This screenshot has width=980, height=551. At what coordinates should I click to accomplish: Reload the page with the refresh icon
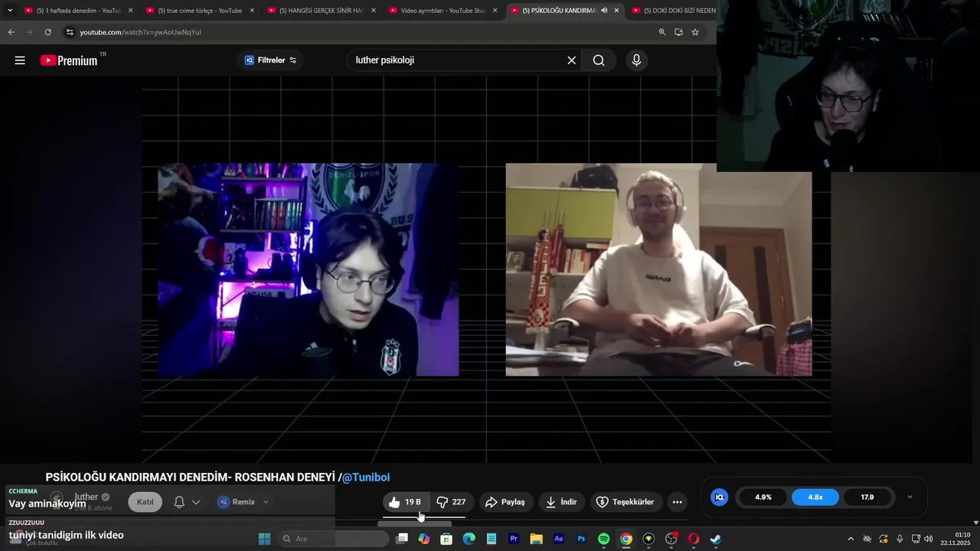(47, 32)
